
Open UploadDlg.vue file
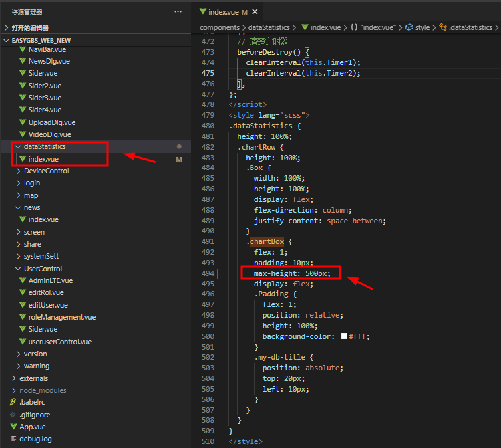pos(52,122)
